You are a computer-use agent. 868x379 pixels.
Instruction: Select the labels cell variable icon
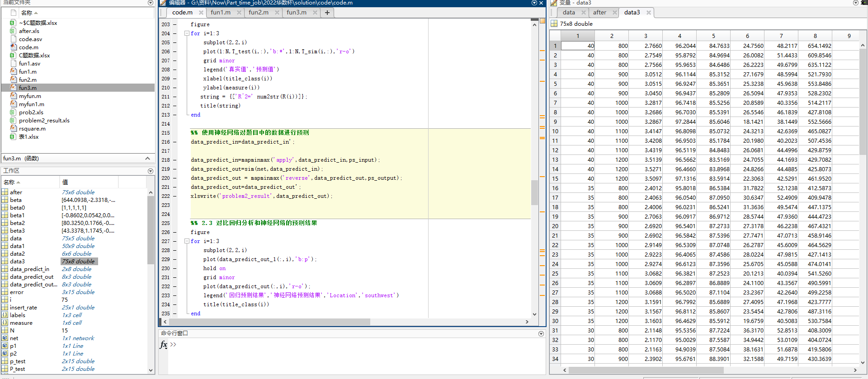click(5, 315)
